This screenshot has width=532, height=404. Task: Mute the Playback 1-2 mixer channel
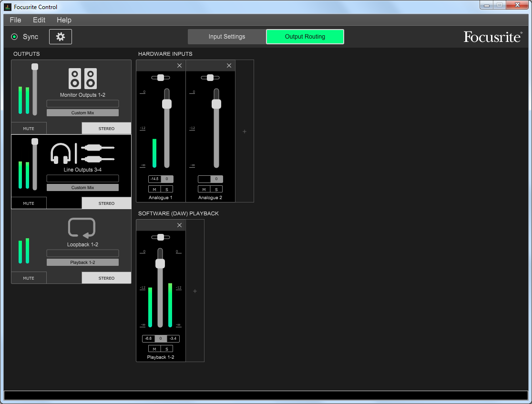click(x=154, y=349)
